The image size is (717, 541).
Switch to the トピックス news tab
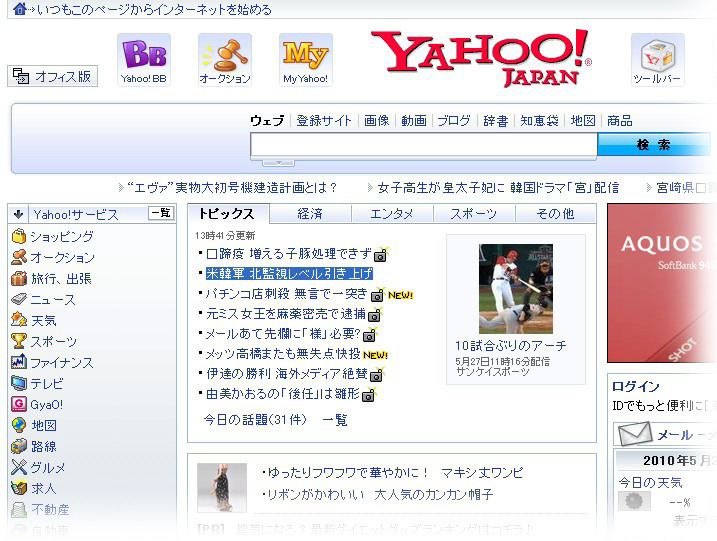pos(228,214)
